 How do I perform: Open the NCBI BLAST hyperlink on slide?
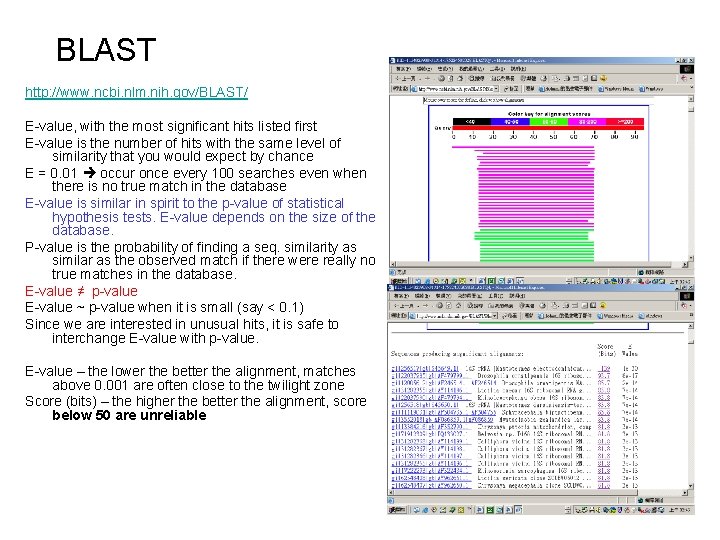[136, 92]
